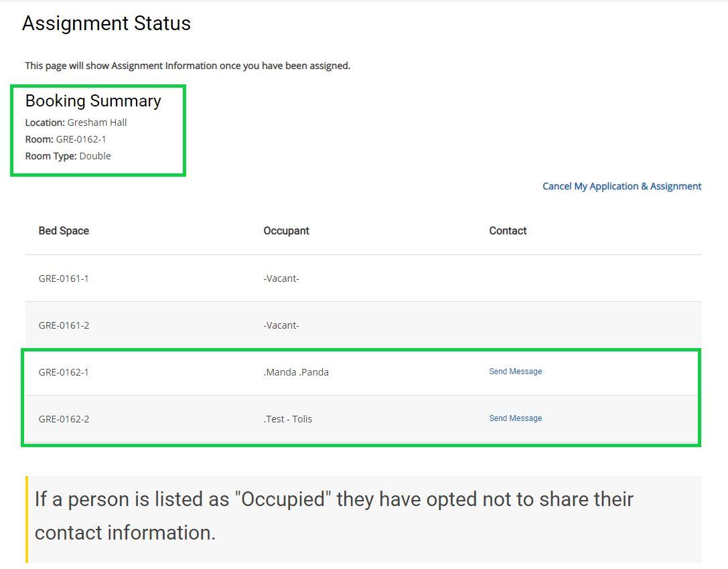Click Cancel My Application & Assignment link

coord(622,186)
